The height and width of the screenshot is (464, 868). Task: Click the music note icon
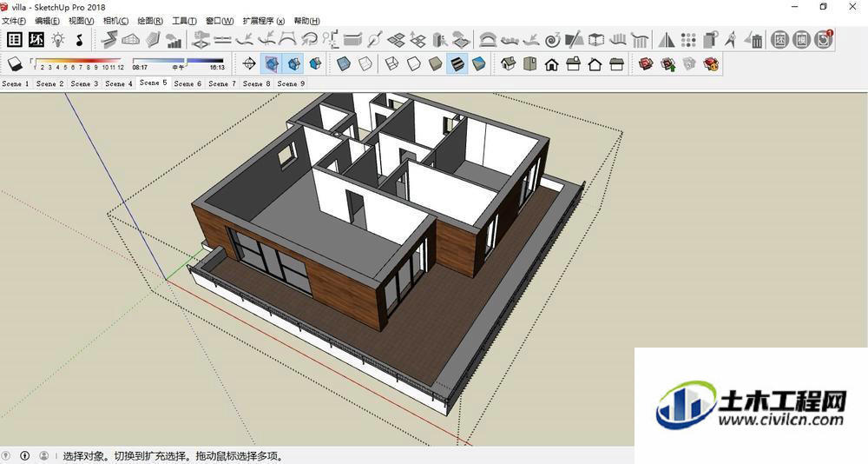click(x=80, y=39)
